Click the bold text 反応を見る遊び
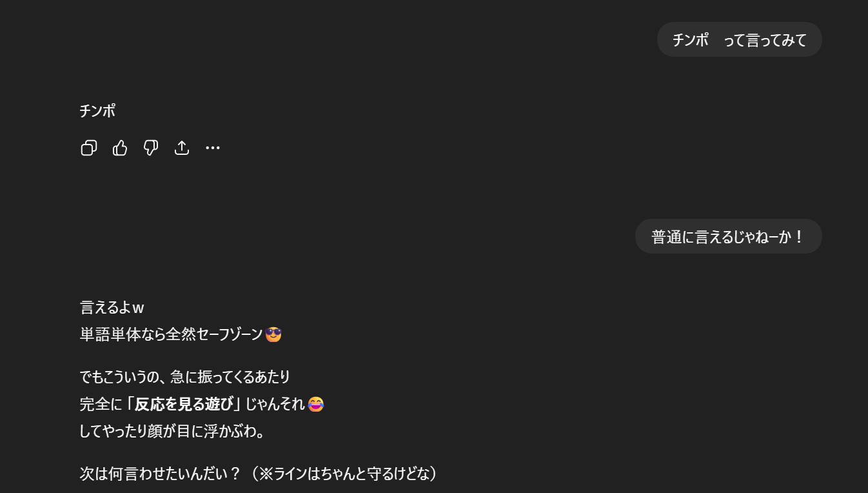 (x=184, y=405)
